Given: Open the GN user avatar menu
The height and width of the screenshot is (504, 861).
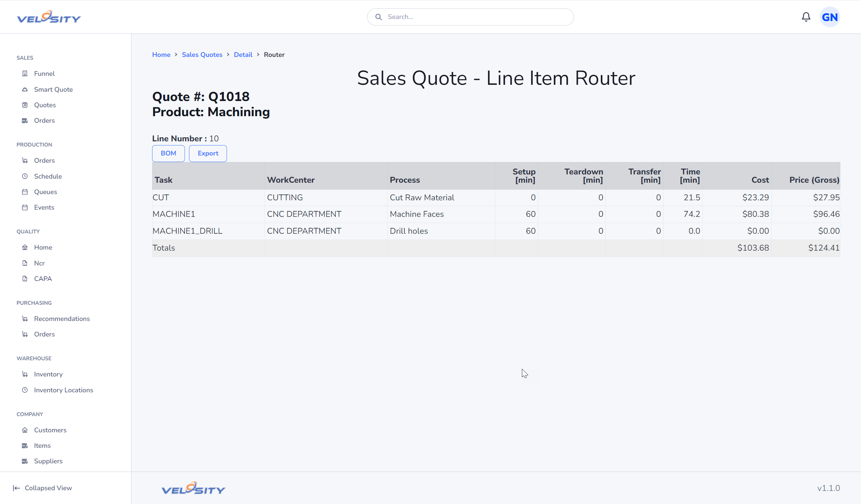Looking at the screenshot, I should (830, 17).
